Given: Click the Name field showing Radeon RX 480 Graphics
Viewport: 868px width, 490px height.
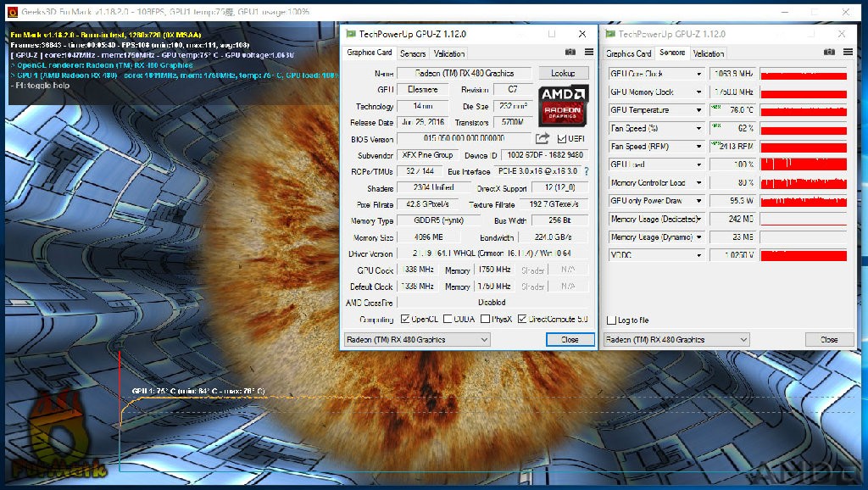Looking at the screenshot, I should point(464,73).
